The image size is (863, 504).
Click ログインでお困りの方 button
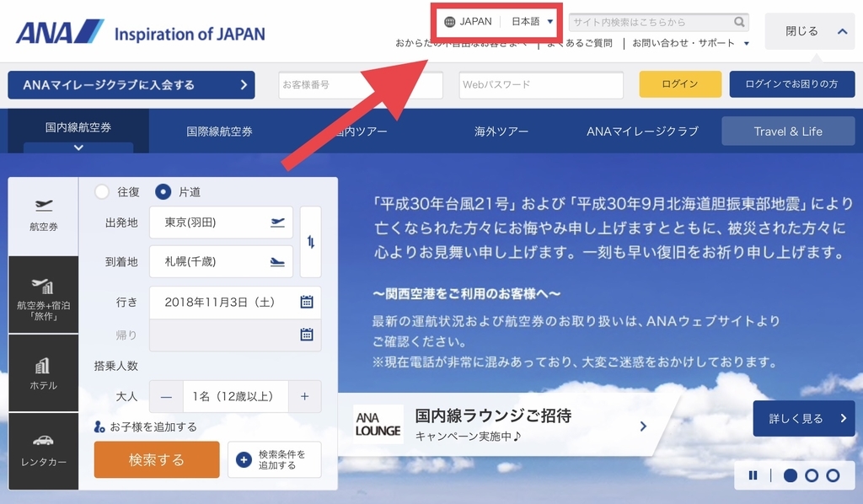pos(792,84)
